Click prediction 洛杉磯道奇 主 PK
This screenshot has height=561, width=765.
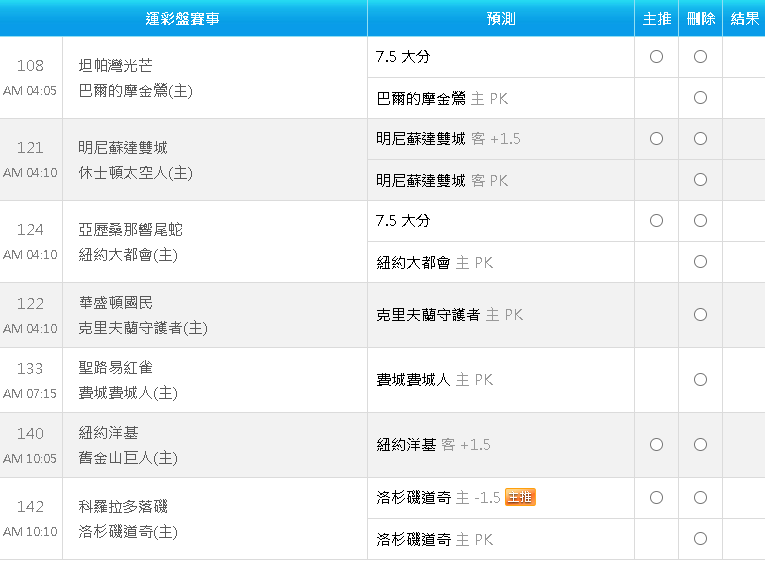[x=435, y=540]
